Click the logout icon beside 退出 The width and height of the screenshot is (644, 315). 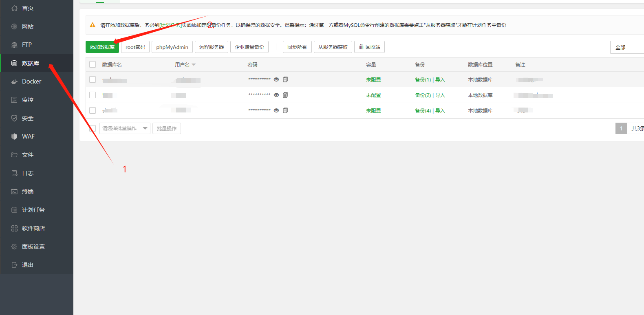(x=14, y=265)
